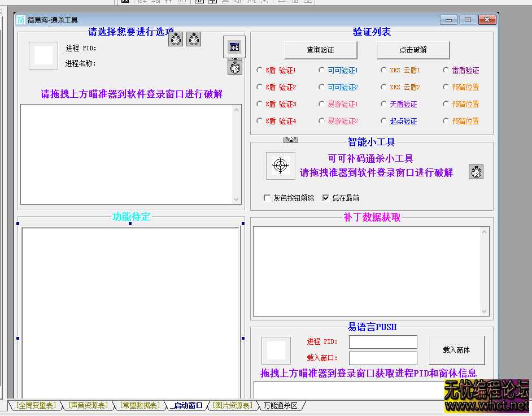Click the 载入窗口 input field
This screenshot has width=532, height=416.
click(383, 358)
